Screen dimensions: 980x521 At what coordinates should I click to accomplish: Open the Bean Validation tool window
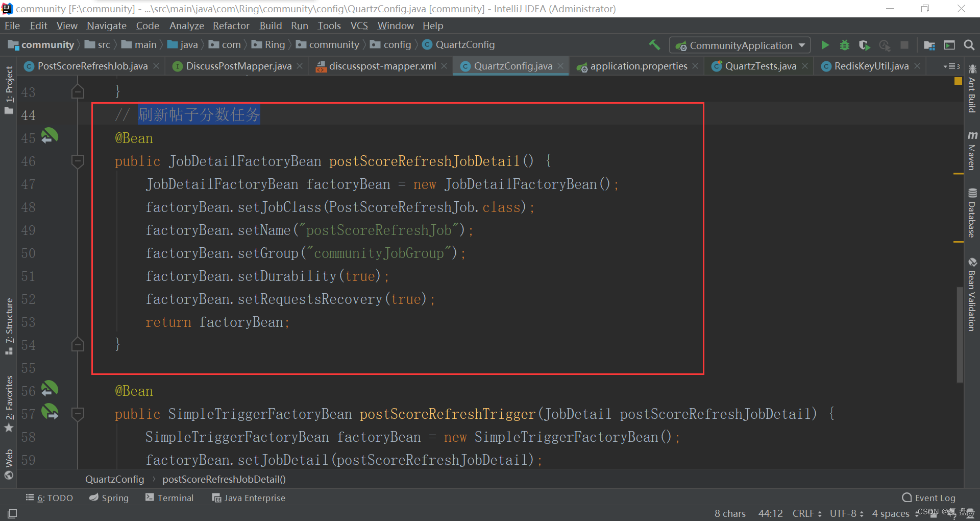coord(972,294)
